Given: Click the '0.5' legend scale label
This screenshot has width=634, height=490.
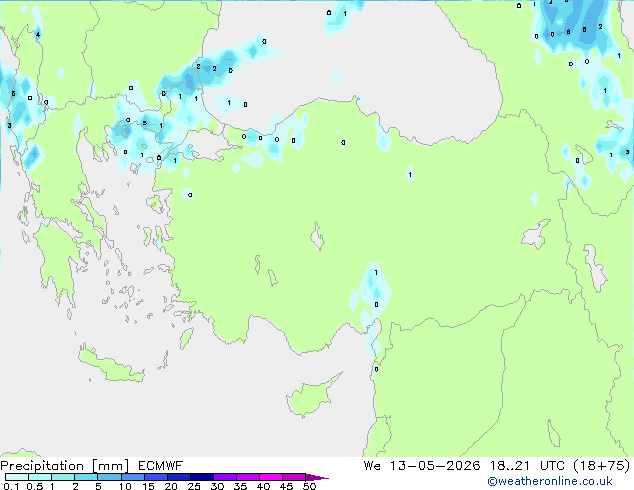Looking at the screenshot, I should (x=35, y=486).
